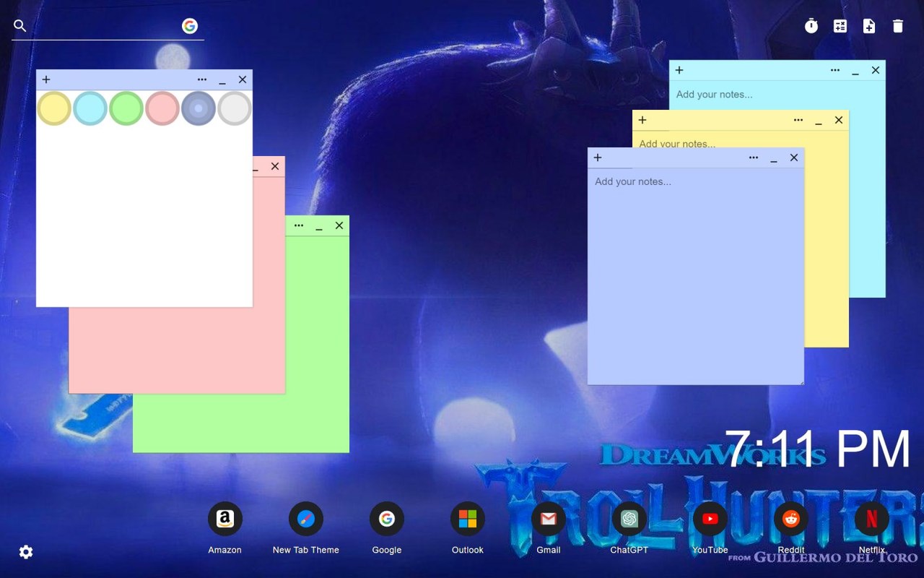Open new tab settings gear
924x578 pixels.
(26, 552)
